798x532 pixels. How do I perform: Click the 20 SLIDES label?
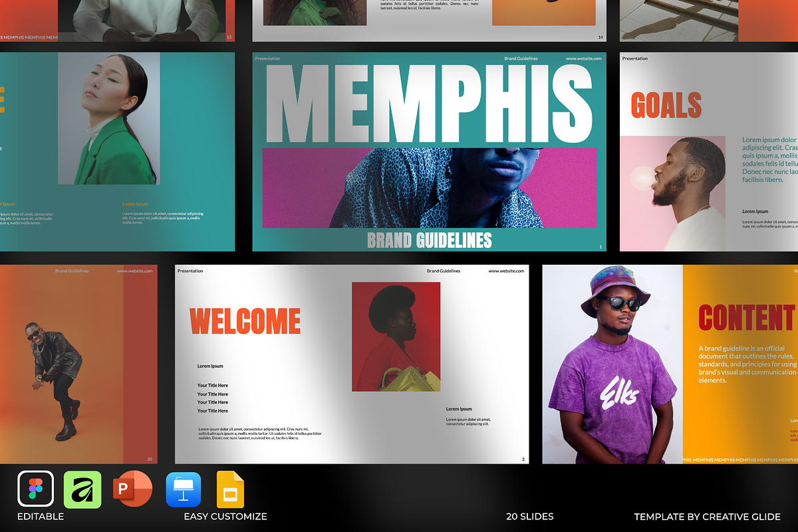point(529,517)
